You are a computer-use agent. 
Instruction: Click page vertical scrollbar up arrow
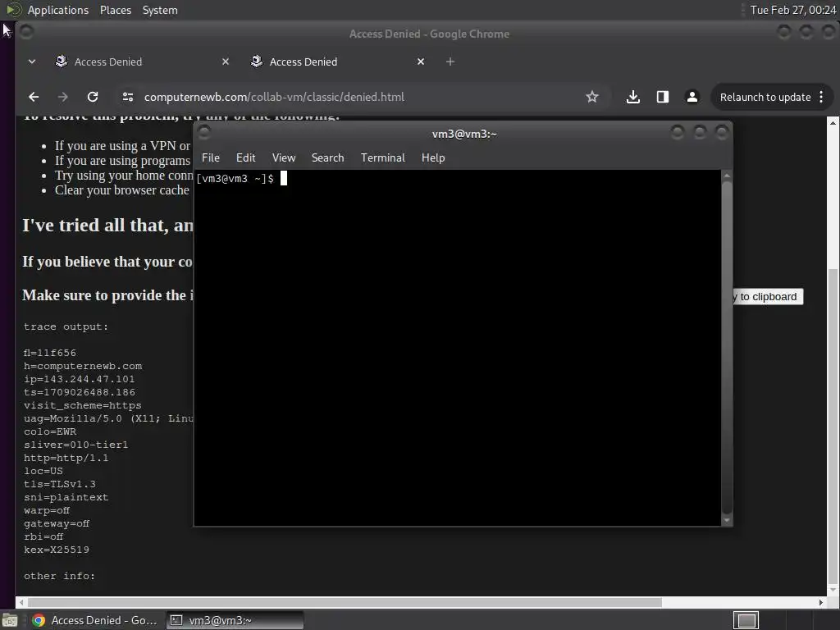pos(833,123)
